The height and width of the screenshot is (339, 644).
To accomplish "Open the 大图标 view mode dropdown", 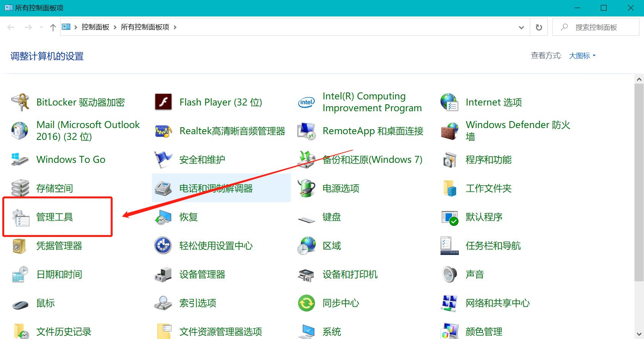I will (x=582, y=56).
